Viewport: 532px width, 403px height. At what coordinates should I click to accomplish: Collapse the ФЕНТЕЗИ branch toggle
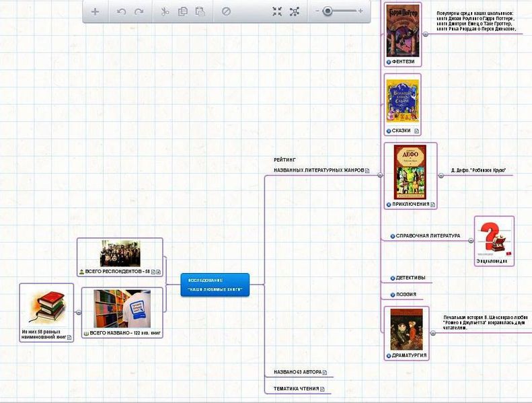pyautogui.click(x=426, y=34)
